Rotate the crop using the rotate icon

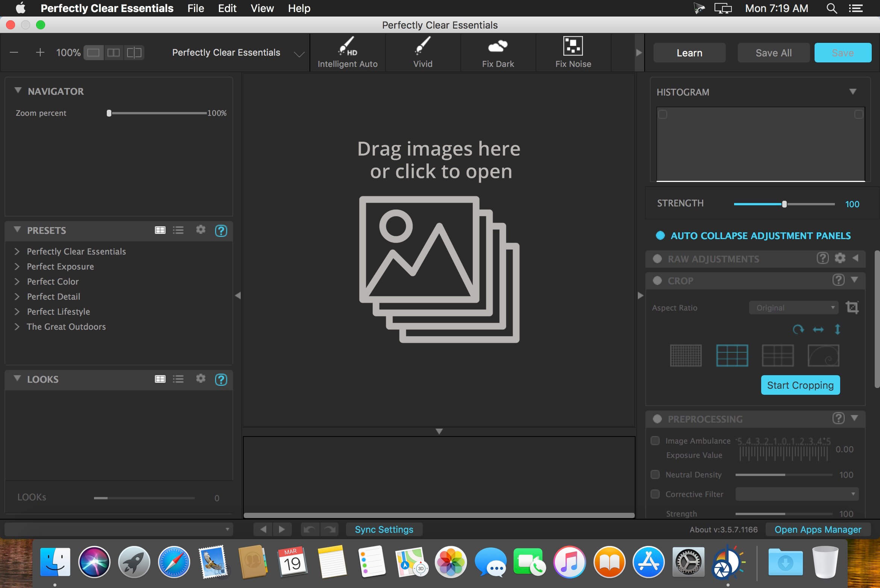(x=798, y=330)
